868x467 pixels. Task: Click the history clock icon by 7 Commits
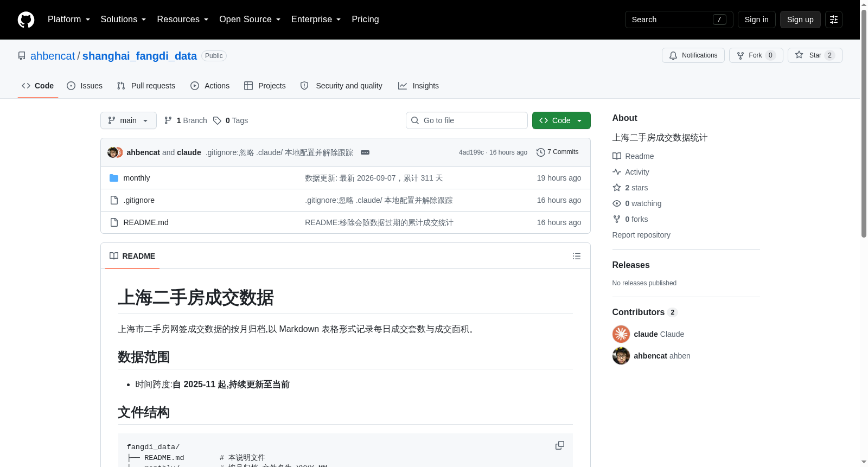click(540, 152)
